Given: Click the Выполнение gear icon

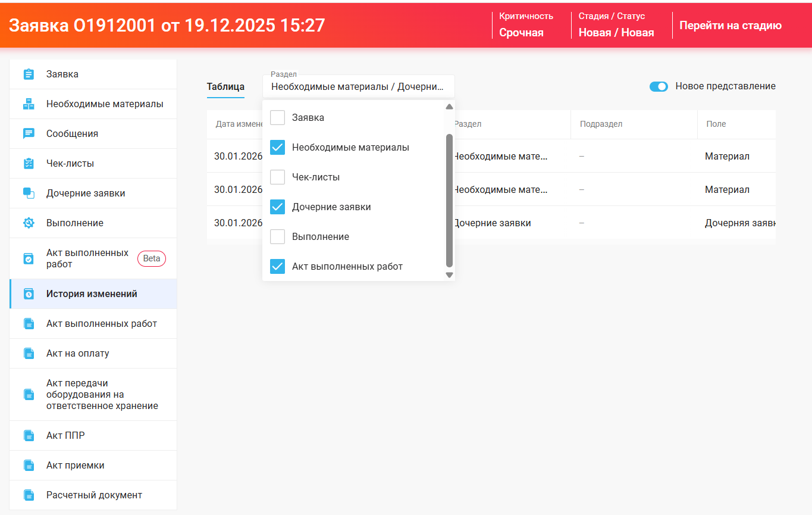Looking at the screenshot, I should tap(29, 223).
